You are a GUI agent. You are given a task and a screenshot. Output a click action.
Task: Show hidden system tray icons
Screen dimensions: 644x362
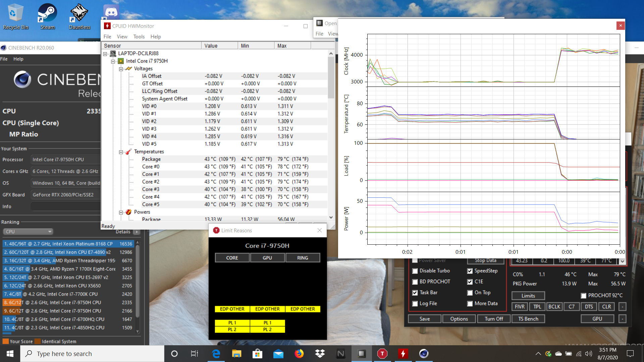point(538,354)
